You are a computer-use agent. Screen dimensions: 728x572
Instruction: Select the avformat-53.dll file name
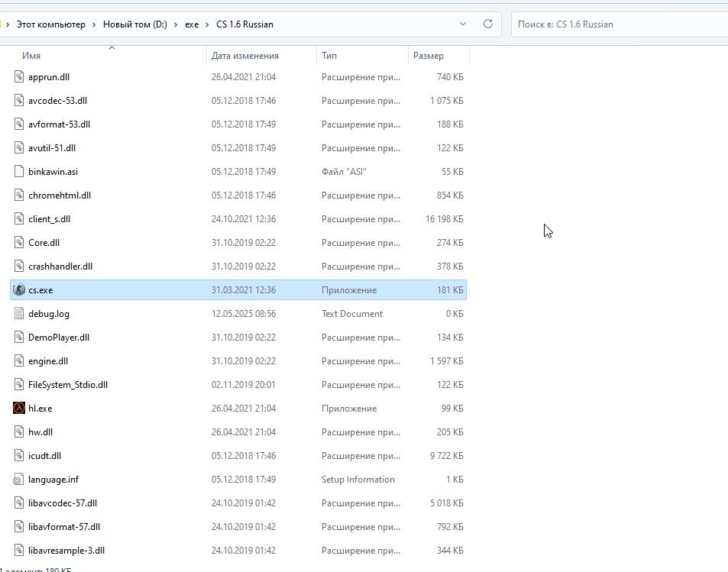coord(59,124)
